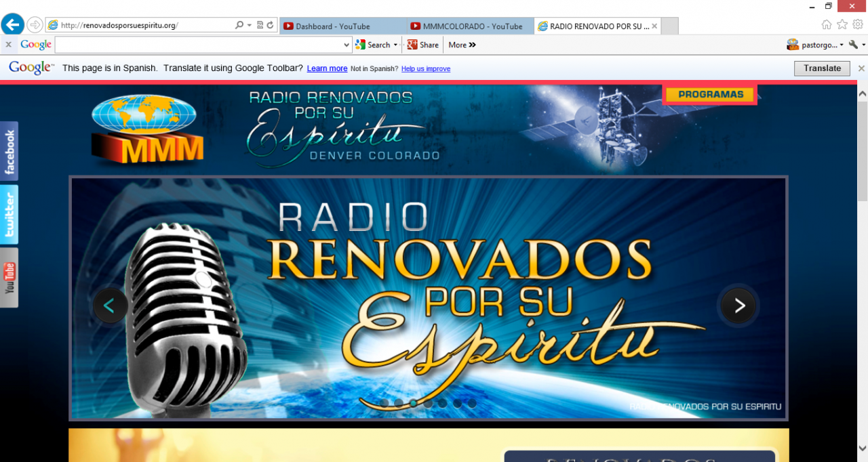
Task: Open Favorites star icon
Action: [x=842, y=25]
